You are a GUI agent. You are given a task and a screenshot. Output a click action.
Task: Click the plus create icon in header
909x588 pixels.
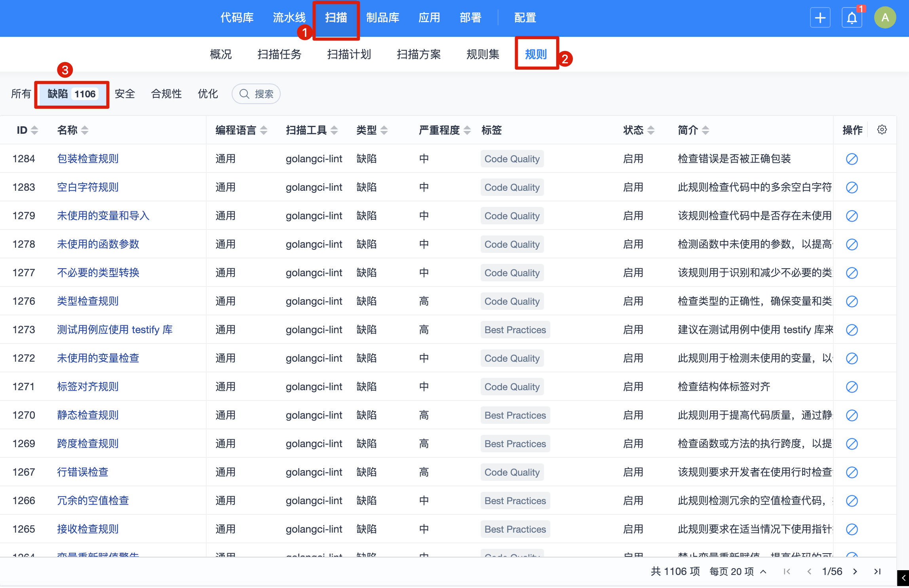[x=820, y=18]
